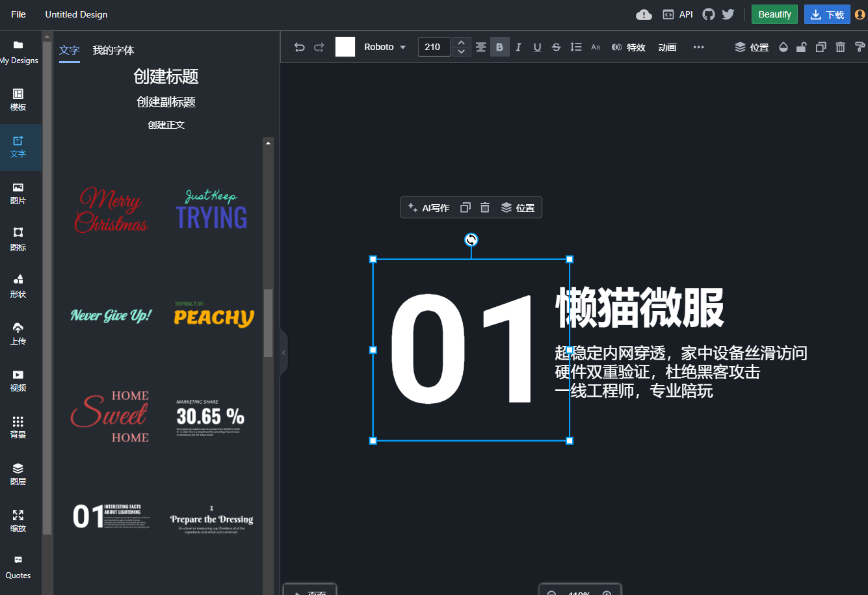Change text case with Aa icon
This screenshot has width=868, height=595.
coord(596,47)
